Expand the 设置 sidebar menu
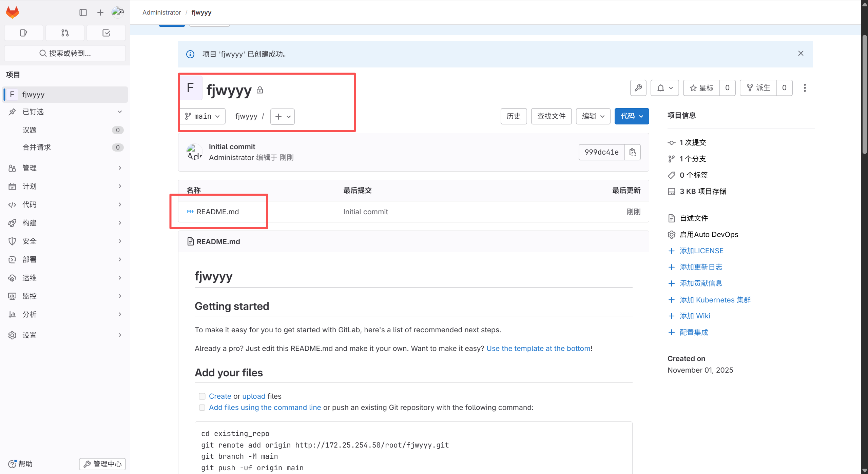868x474 pixels. pos(64,335)
